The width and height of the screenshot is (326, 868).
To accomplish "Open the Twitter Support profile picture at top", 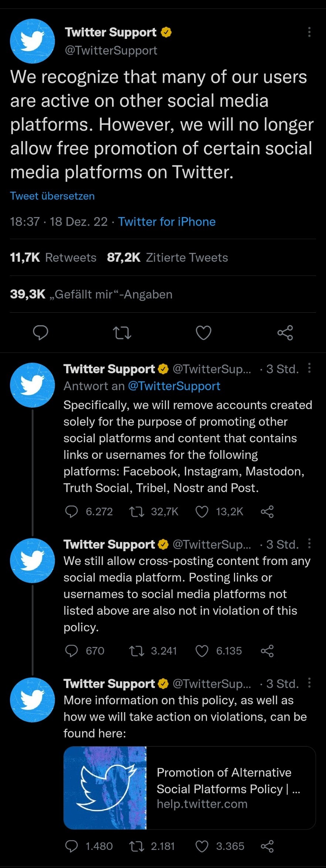I will [33, 41].
